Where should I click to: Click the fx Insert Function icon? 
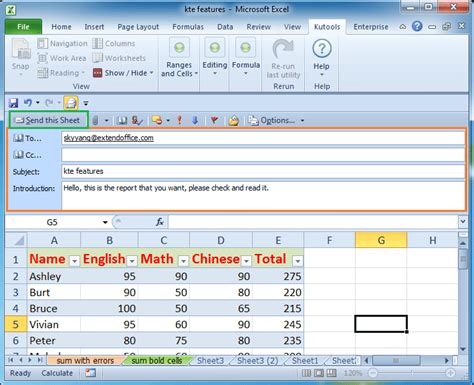point(160,222)
